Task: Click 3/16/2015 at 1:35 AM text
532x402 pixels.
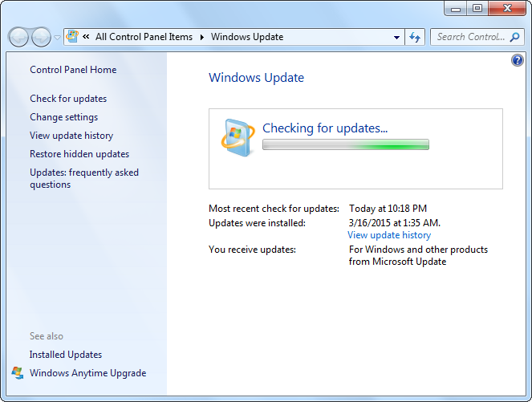Action: (x=395, y=223)
